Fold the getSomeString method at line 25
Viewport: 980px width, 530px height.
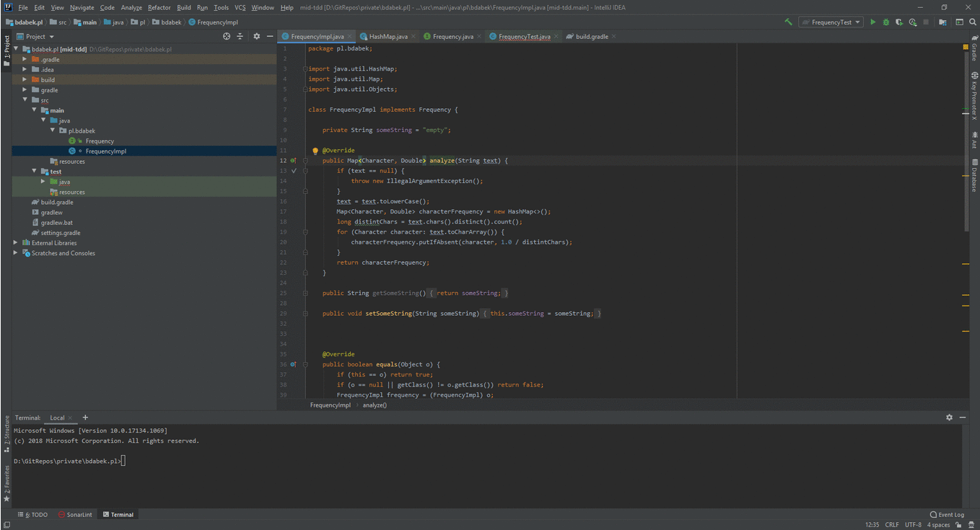coord(306,293)
